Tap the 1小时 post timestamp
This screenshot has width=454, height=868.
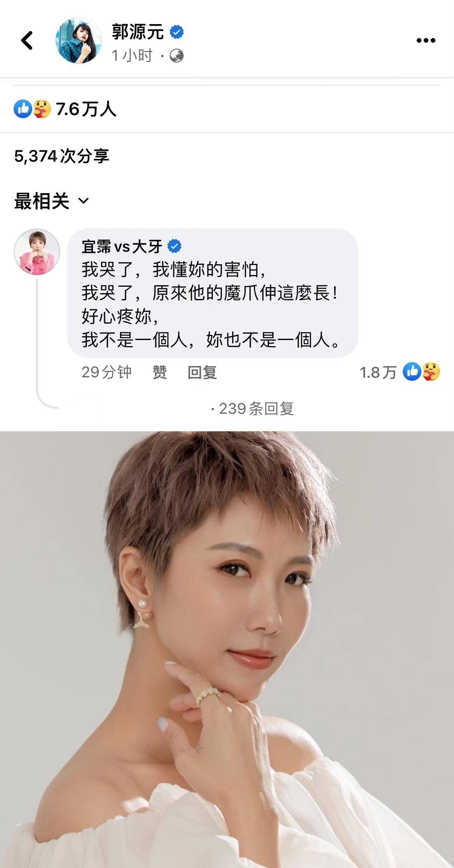pos(132,56)
